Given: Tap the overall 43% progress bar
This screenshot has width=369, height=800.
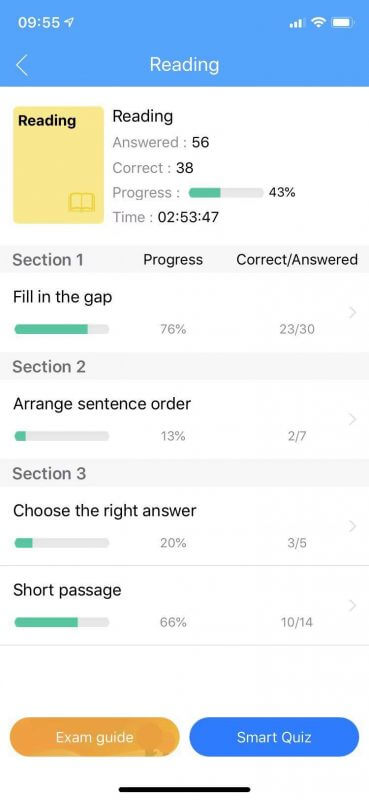Looking at the screenshot, I should (x=226, y=193).
